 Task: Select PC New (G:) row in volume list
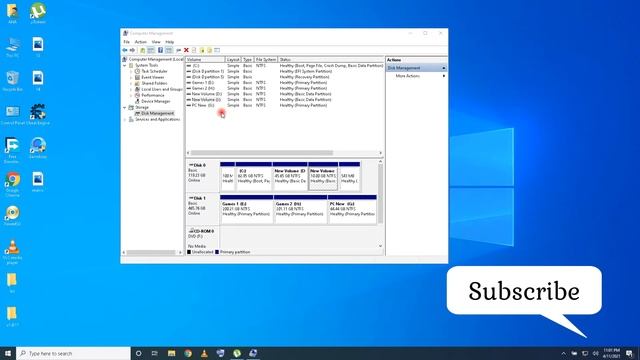click(x=284, y=105)
